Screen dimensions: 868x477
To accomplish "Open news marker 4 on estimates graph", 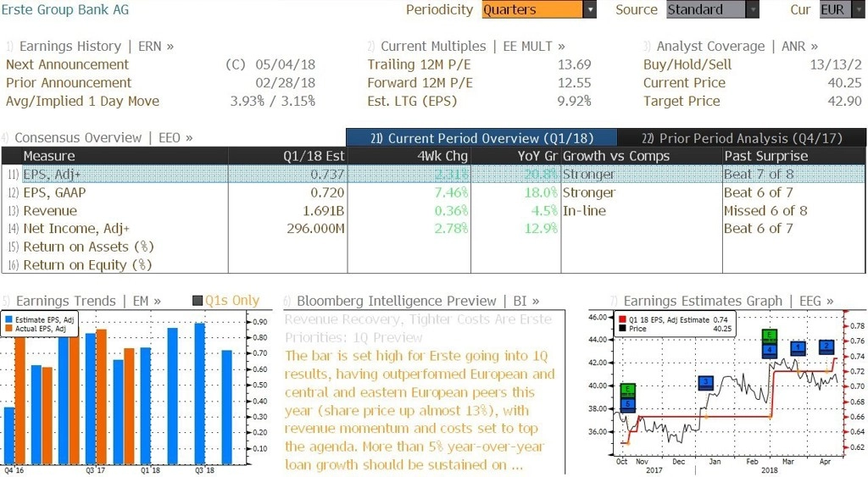I will point(770,350).
